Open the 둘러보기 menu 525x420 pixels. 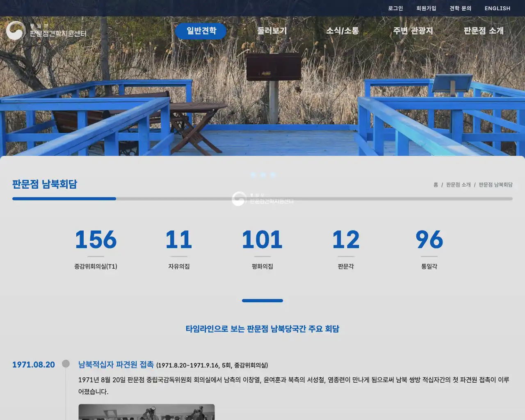(272, 31)
